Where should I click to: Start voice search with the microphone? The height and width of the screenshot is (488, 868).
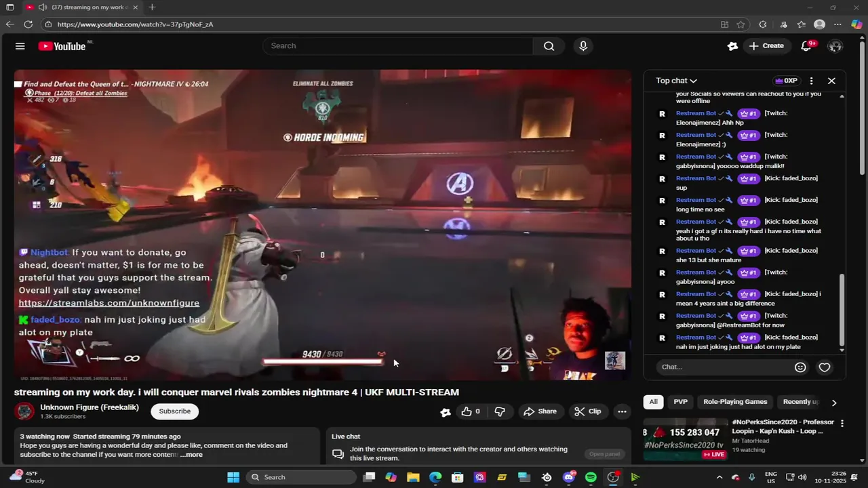pos(583,46)
